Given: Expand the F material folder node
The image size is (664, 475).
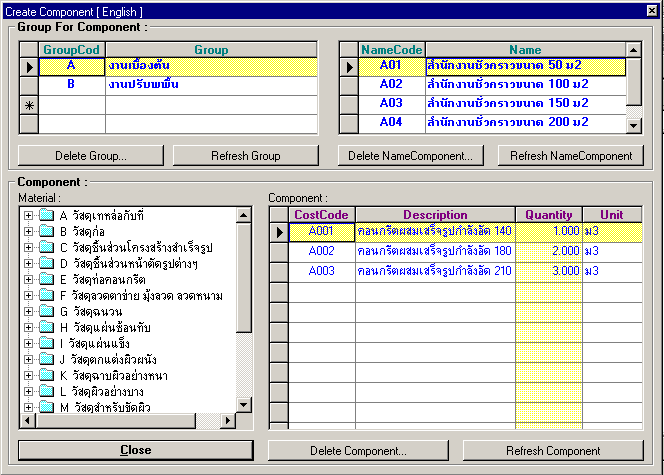Looking at the screenshot, I should pyautogui.click(x=28, y=295).
